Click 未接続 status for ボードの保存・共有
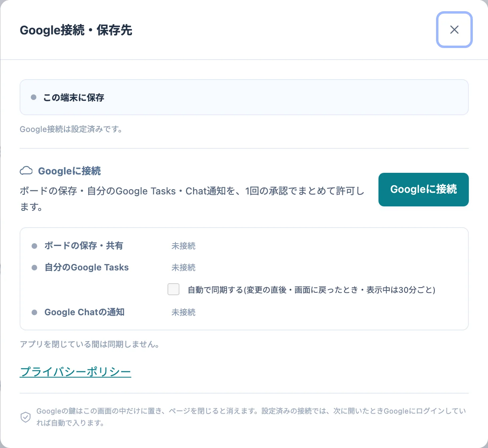488x448 pixels. pyautogui.click(x=183, y=246)
